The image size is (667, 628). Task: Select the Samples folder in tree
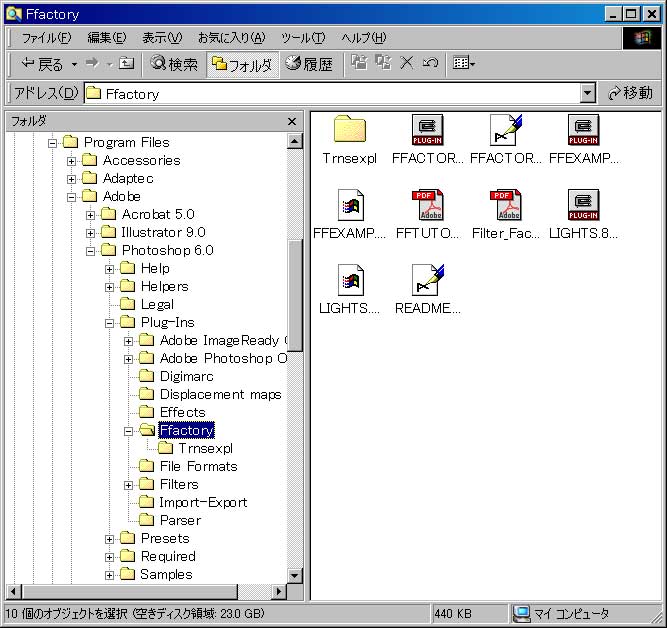click(156, 574)
